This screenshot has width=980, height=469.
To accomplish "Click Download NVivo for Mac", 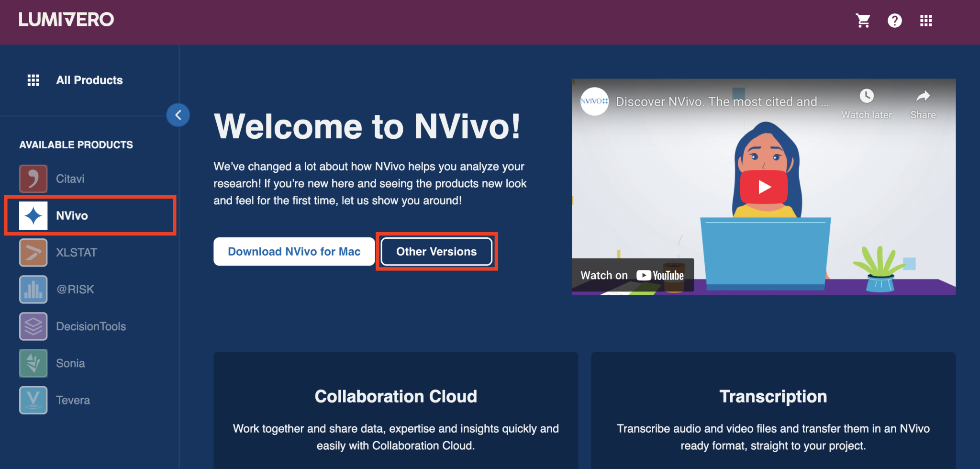I will pos(294,251).
